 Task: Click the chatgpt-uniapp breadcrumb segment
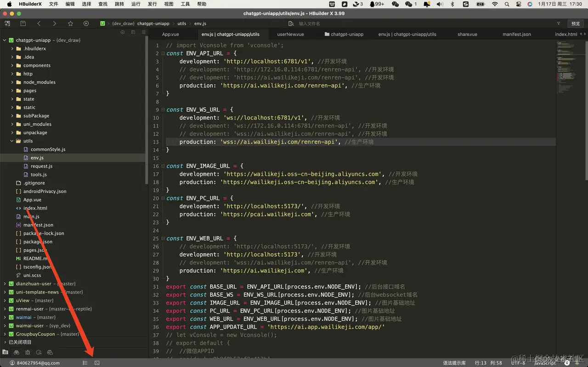click(153, 23)
